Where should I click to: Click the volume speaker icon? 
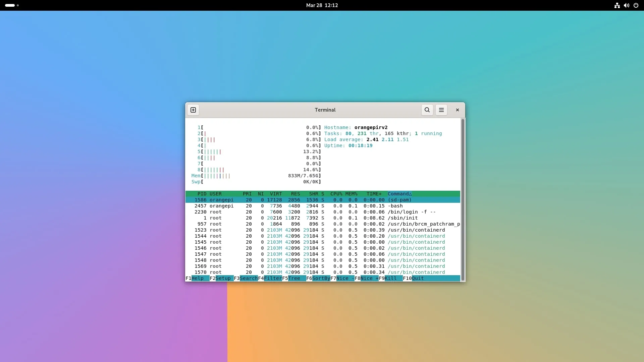coord(626,5)
